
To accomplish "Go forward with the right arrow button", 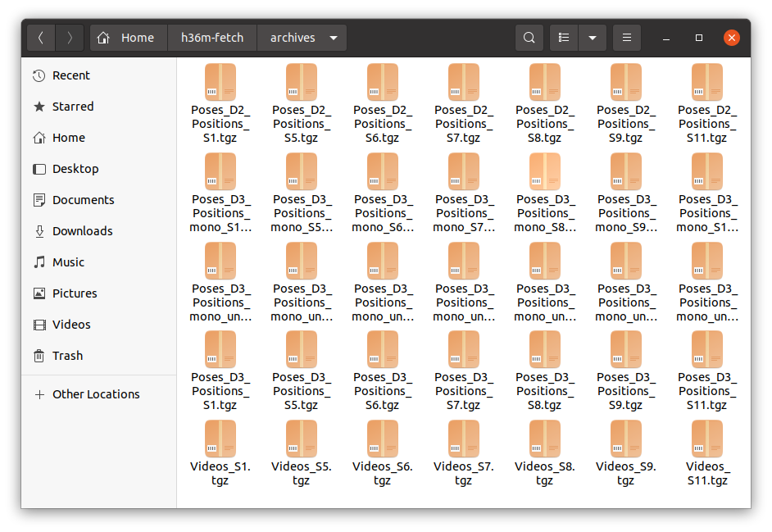I will pyautogui.click(x=70, y=38).
